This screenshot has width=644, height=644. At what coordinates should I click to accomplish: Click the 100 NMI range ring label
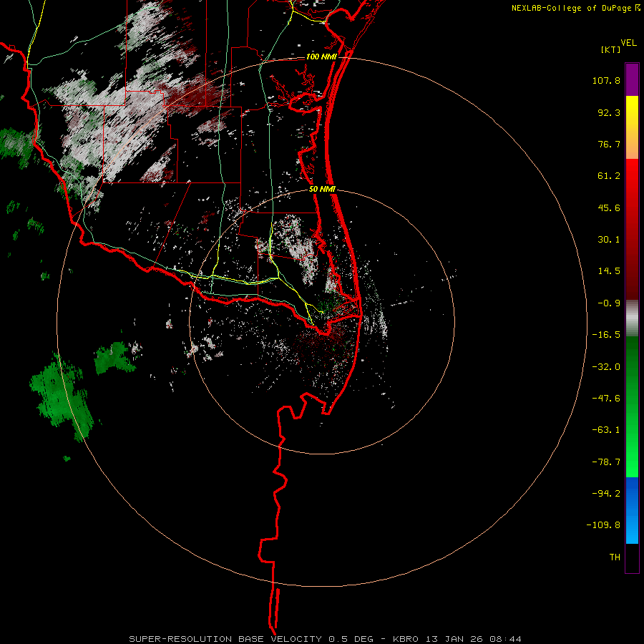321,57
